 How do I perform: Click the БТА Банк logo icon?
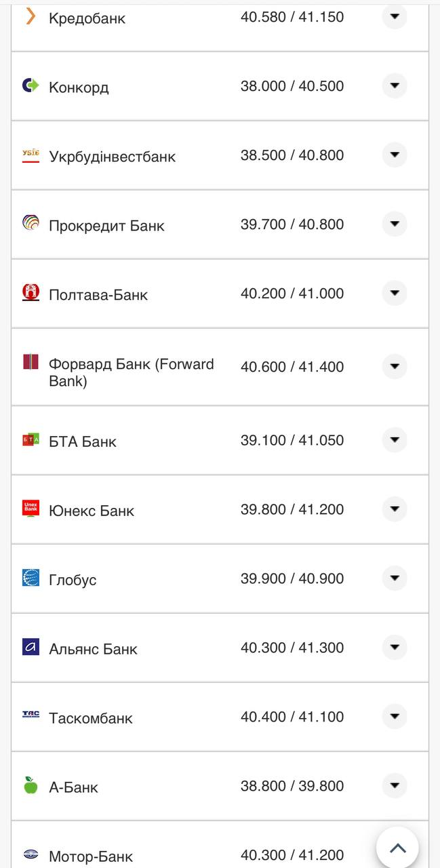point(31,440)
